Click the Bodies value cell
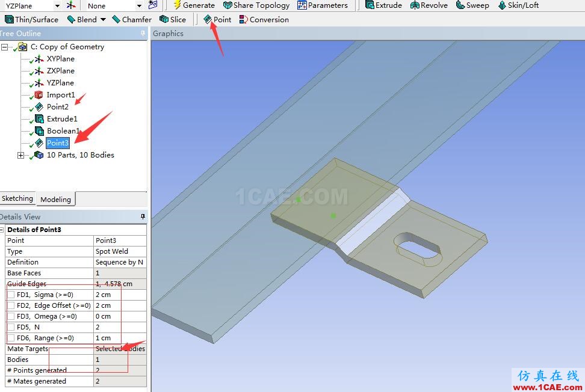Viewport: 585px width, 392px height. 120,360
